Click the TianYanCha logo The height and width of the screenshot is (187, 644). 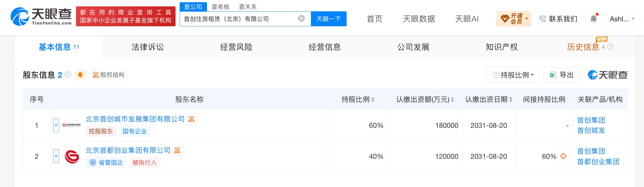point(41,17)
